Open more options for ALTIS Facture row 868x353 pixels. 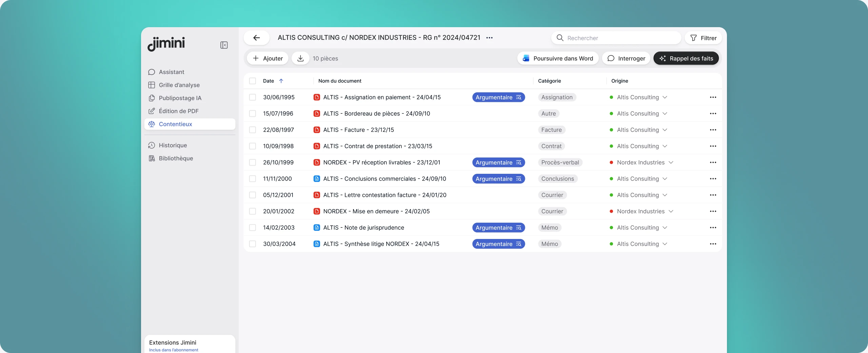coord(713,130)
